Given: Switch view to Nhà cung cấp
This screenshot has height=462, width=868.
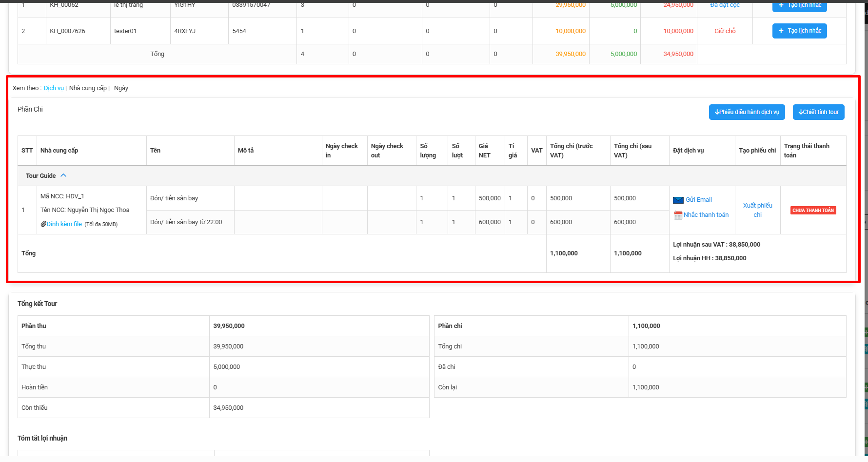Looking at the screenshot, I should [88, 88].
